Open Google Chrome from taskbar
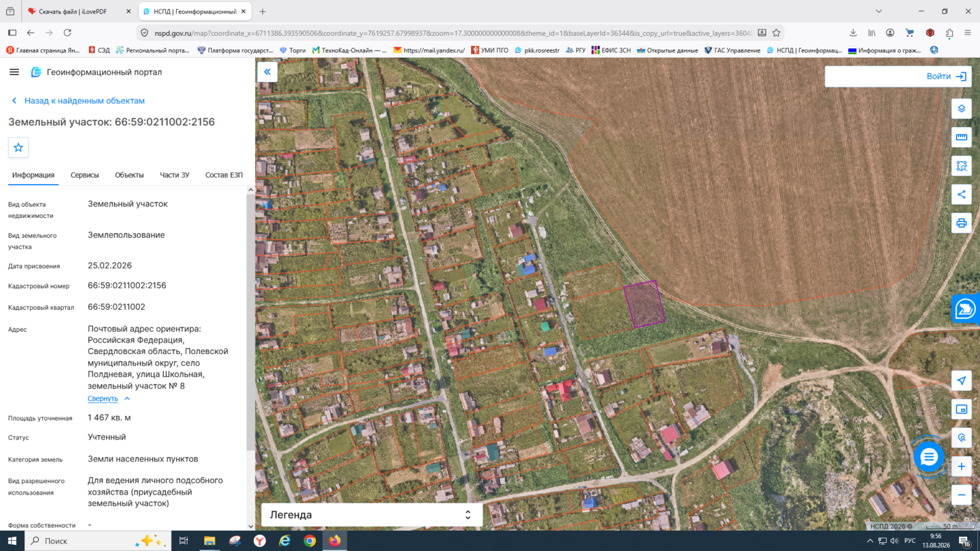 310,541
